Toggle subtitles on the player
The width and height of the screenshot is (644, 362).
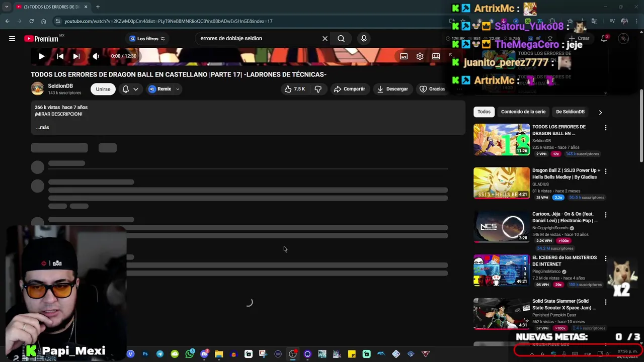click(x=404, y=56)
